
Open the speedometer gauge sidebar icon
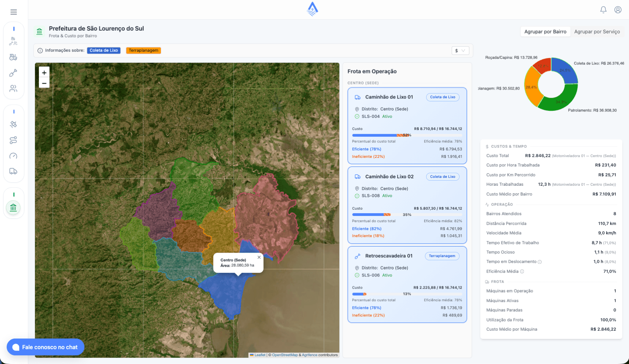(13, 156)
